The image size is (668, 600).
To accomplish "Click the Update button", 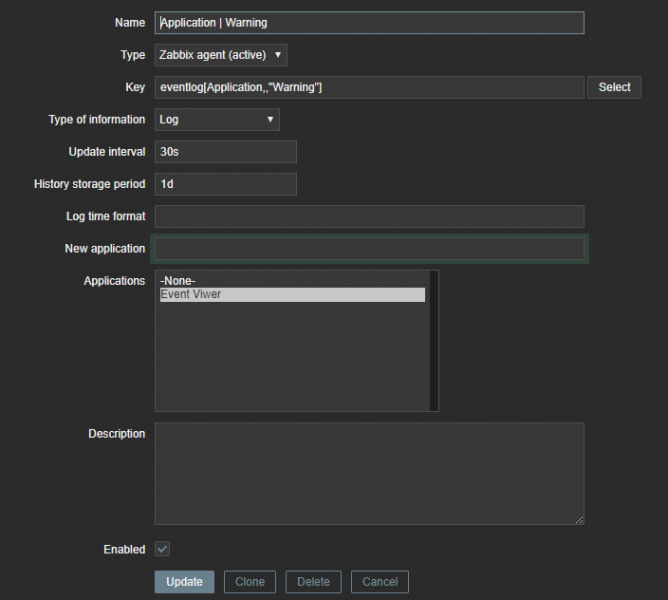I will pyautogui.click(x=184, y=582).
